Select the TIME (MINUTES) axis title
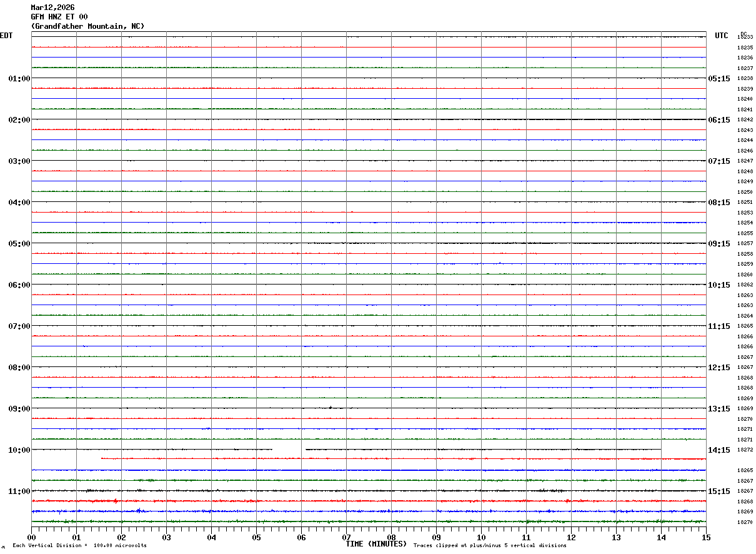Image resolution: width=756 pixels, height=554 pixels. 376,544
